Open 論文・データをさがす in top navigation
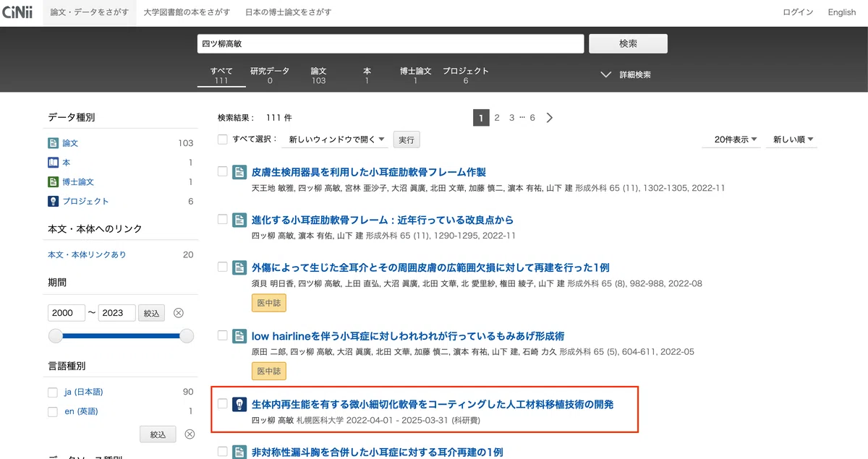 [90, 12]
